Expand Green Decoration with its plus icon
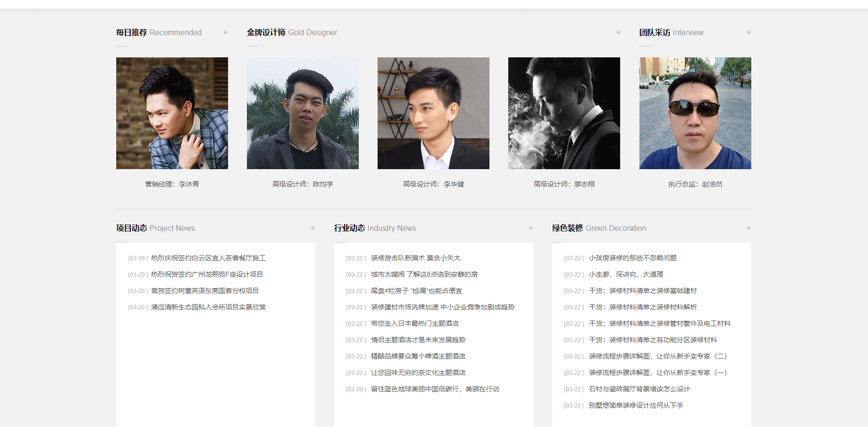 pyautogui.click(x=748, y=228)
